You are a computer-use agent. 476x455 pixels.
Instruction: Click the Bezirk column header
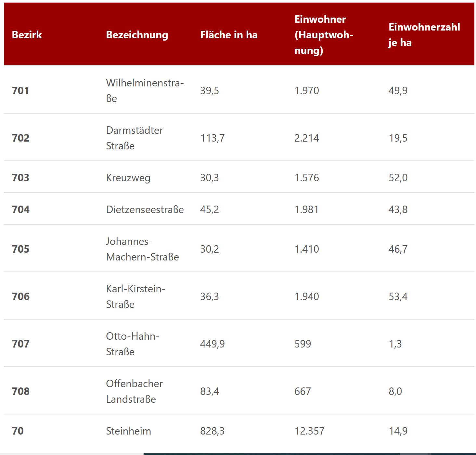(27, 35)
